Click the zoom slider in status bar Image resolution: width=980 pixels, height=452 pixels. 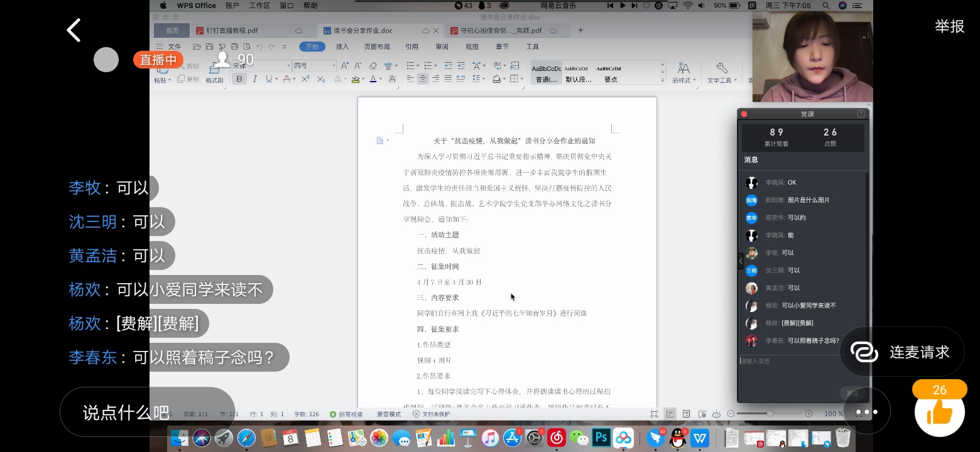[x=770, y=414]
